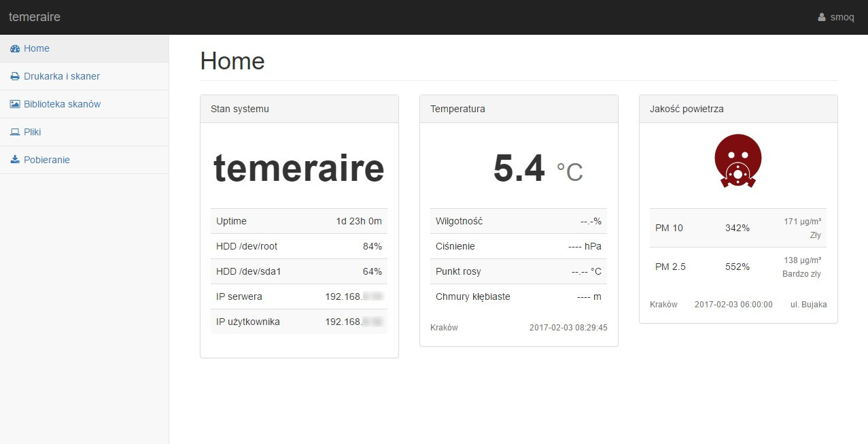The width and height of the screenshot is (868, 444).
Task: Open the Pobieranie page link
Action: click(46, 160)
